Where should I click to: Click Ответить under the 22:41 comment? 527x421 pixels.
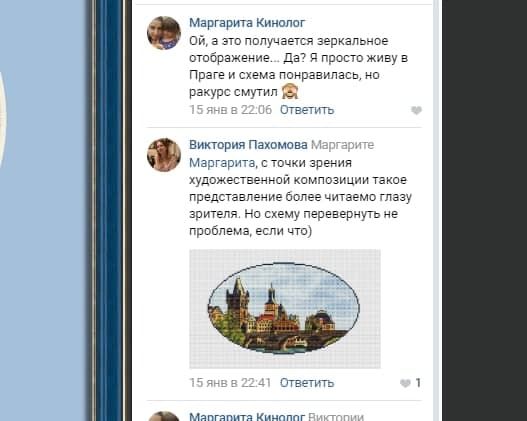[x=307, y=383]
